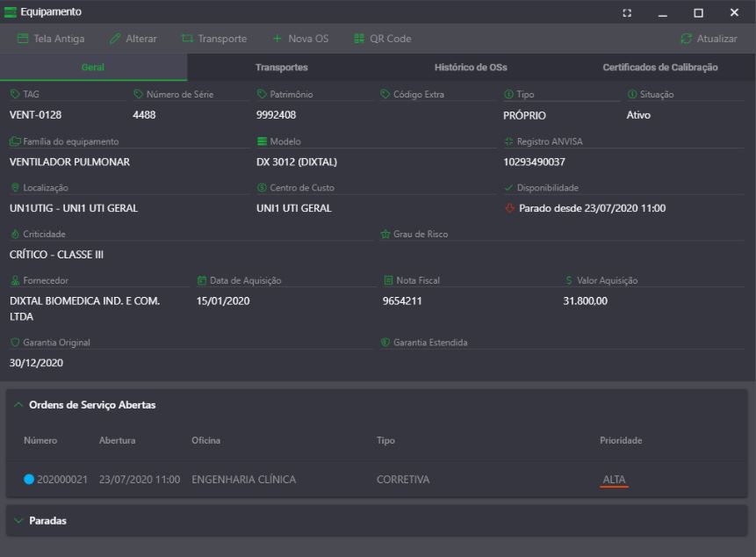Click the fullscreen icon in title bar
Screen dimensions: 756x557
pos(627,12)
